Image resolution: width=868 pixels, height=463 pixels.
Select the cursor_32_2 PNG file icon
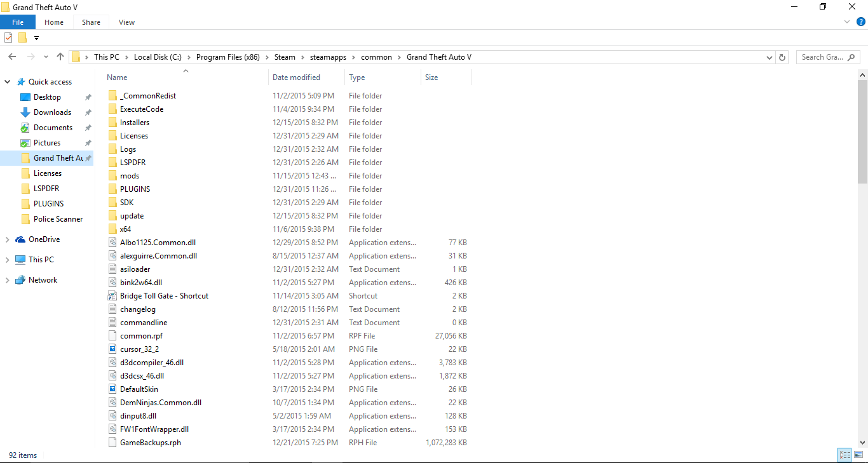click(x=112, y=349)
